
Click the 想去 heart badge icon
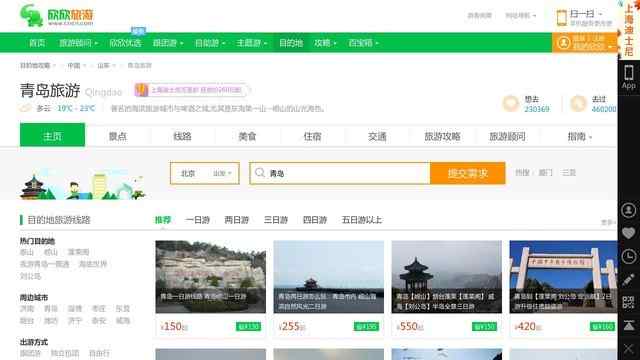tap(511, 104)
